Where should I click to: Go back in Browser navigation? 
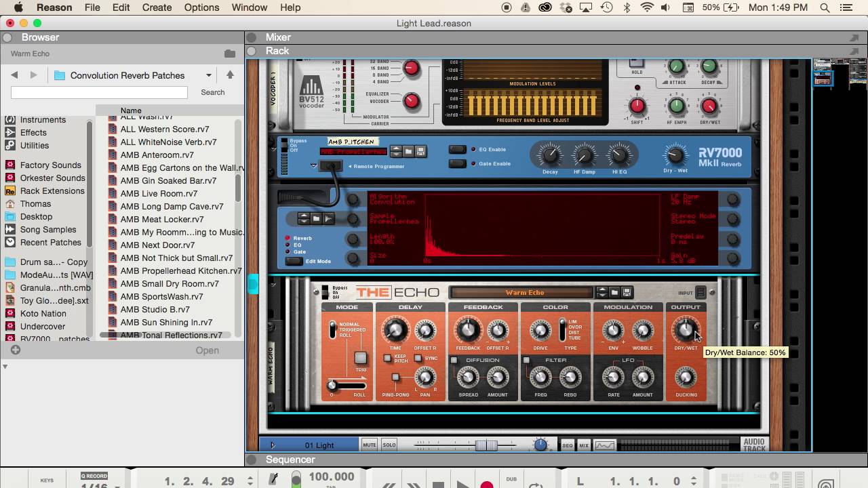pyautogui.click(x=14, y=75)
